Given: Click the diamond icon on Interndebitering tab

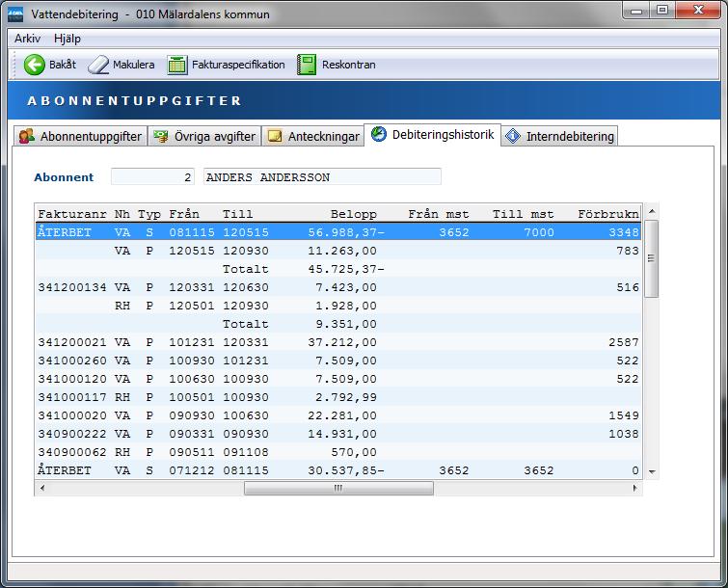Looking at the screenshot, I should pos(513,137).
